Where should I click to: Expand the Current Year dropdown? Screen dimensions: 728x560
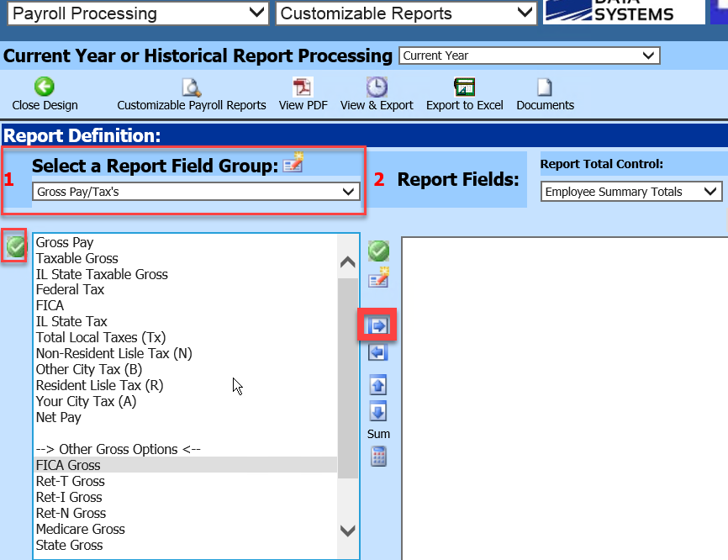[x=529, y=55]
